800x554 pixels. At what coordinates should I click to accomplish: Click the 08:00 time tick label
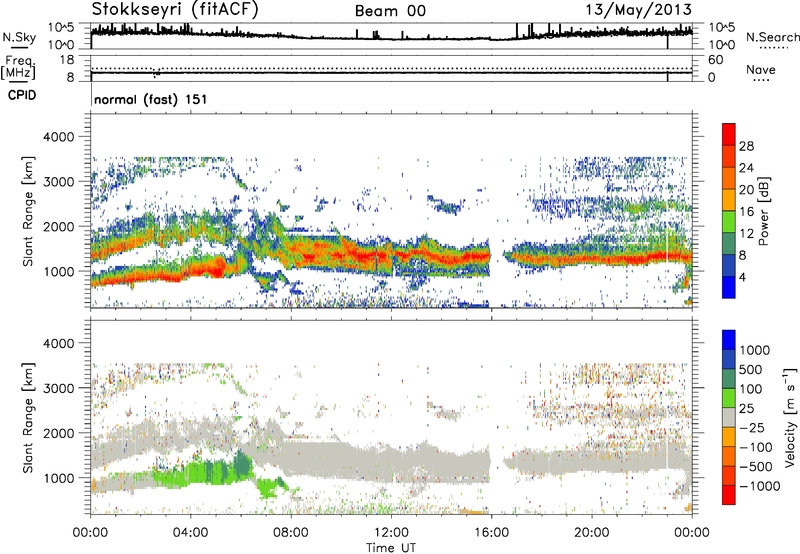(x=291, y=533)
